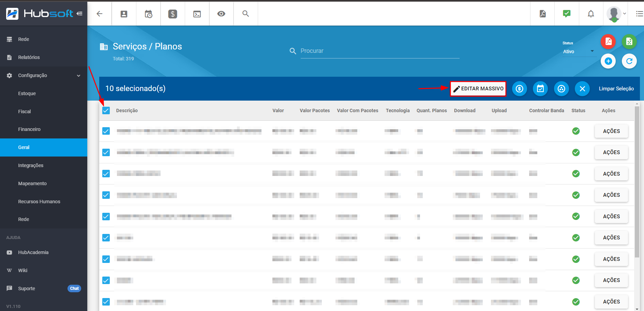Select Fiscal under Configuração
The width and height of the screenshot is (644, 311).
coord(44,112)
